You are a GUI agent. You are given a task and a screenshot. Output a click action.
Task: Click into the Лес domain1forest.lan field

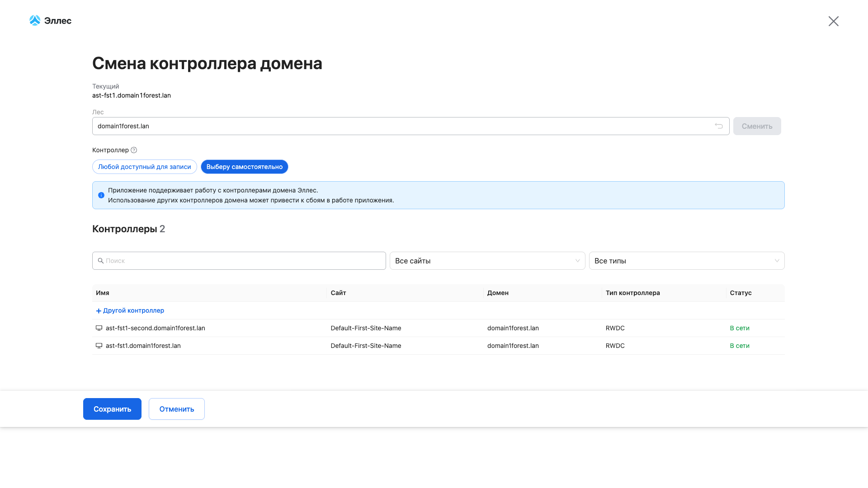pyautogui.click(x=398, y=126)
